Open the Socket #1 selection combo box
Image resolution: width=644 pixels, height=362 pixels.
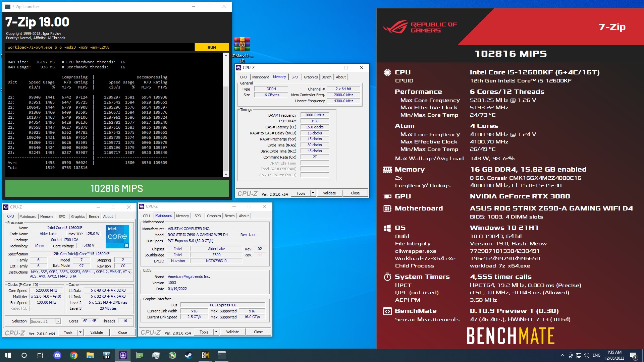45,321
